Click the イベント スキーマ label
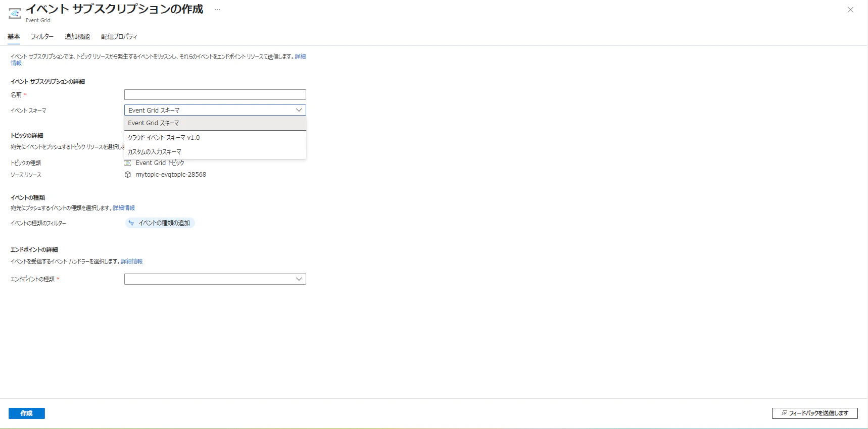Image resolution: width=868 pixels, height=429 pixels. click(28, 111)
